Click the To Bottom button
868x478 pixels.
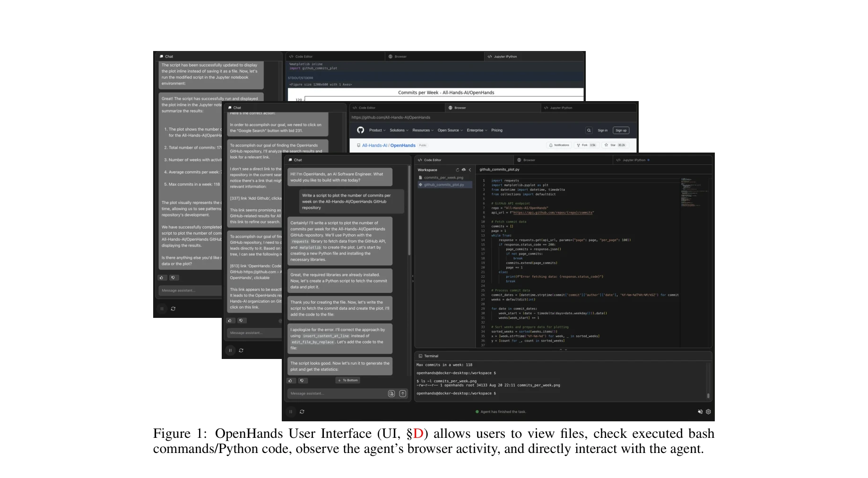point(348,380)
